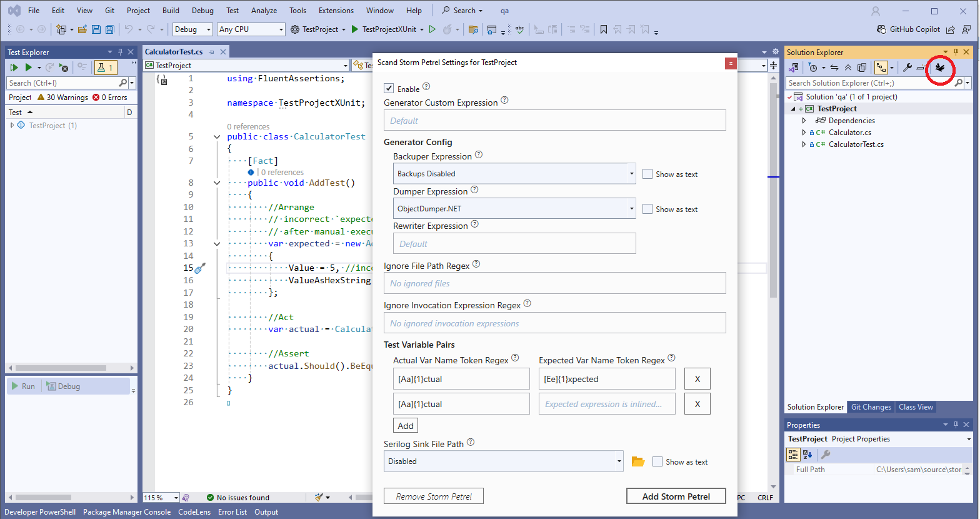Click Add button under Test Variable Pairs

[406, 426]
